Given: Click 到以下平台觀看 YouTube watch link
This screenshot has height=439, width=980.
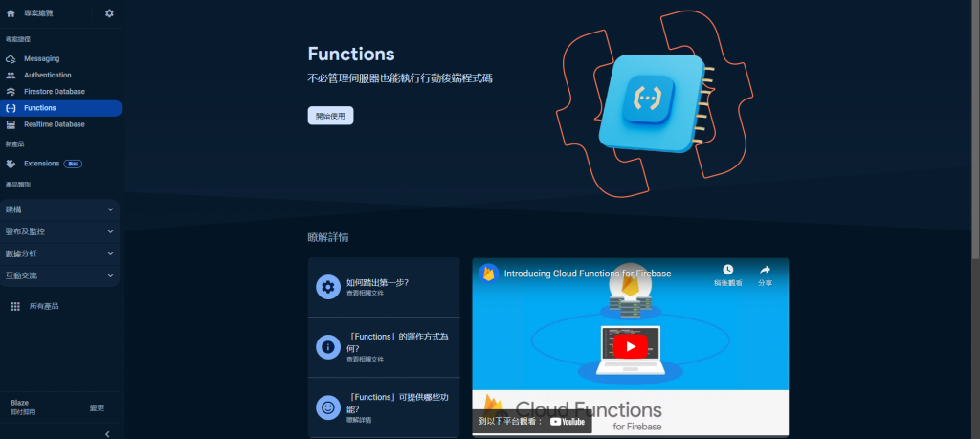Looking at the screenshot, I should coord(532,422).
